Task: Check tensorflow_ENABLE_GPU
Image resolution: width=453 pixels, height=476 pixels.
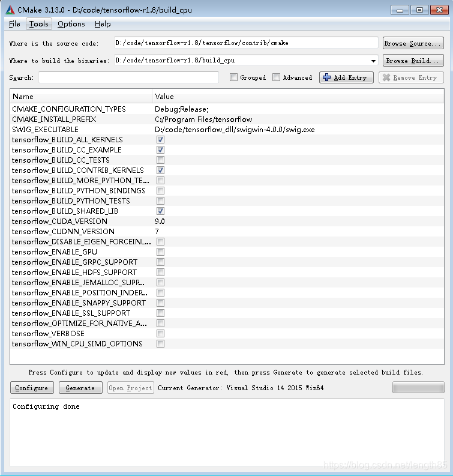Action: (161, 252)
